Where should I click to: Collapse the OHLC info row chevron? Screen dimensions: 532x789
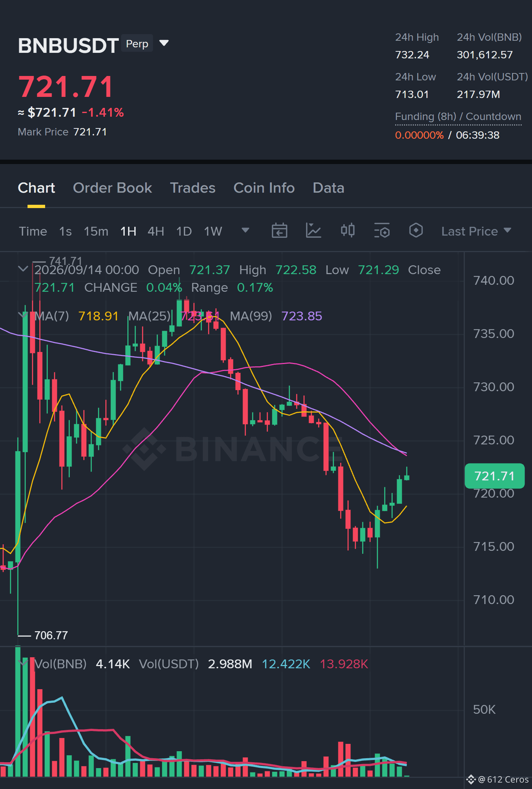pyautogui.click(x=23, y=269)
